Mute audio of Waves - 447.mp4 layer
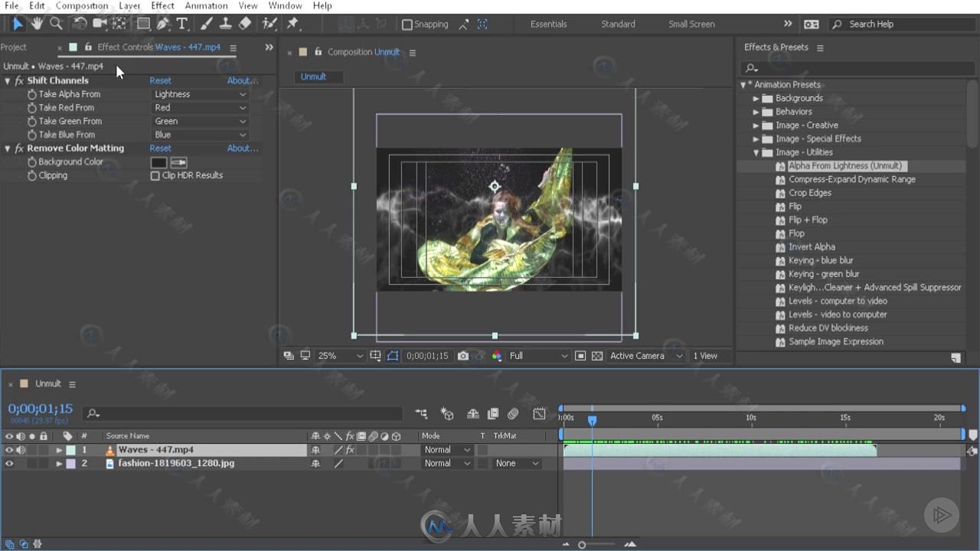 (21, 450)
